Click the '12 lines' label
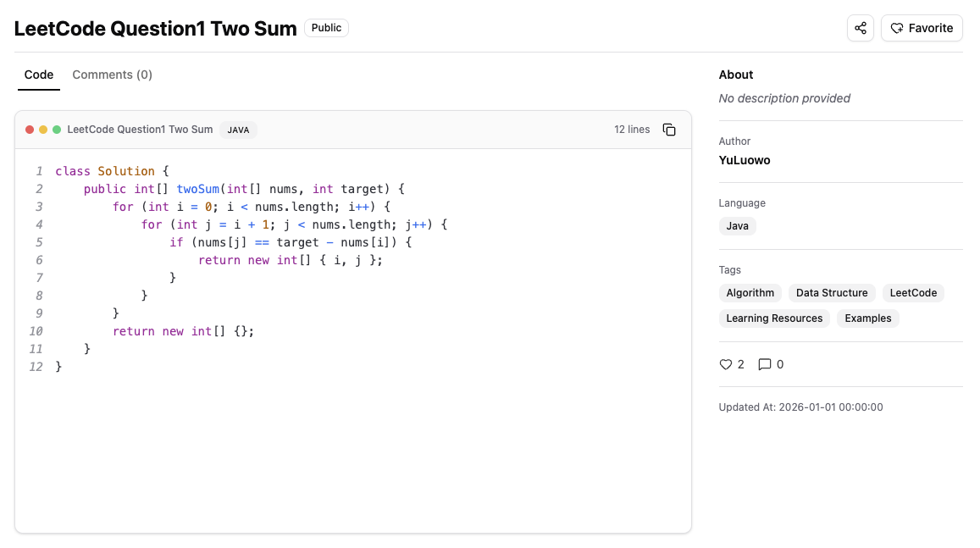Viewport: 980px width, 548px height. [x=631, y=130]
